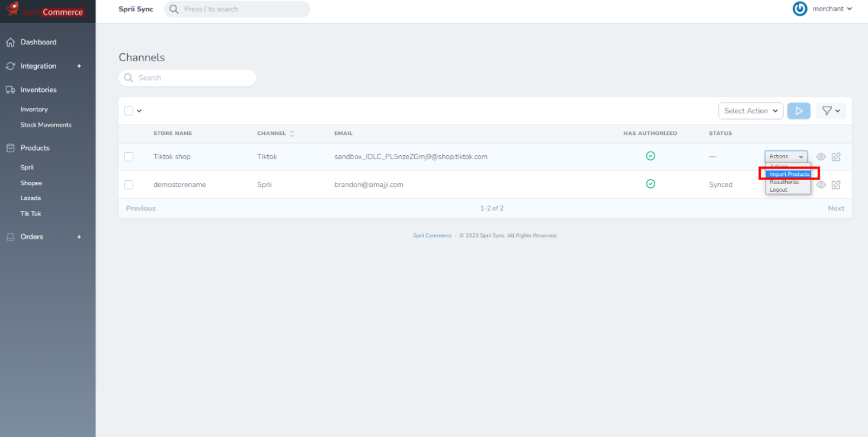868x437 pixels.
Task: Open Tiktok shop Actions dropdown
Action: click(x=786, y=156)
